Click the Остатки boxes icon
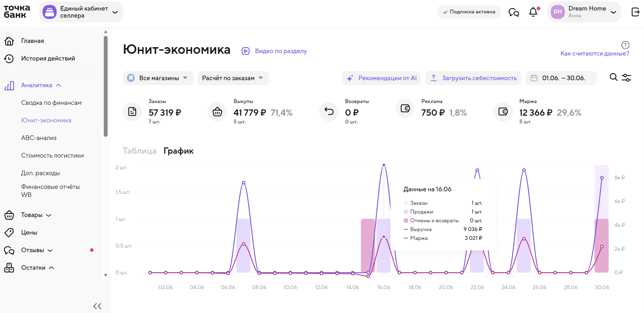This screenshot has height=313, width=644. [9, 268]
